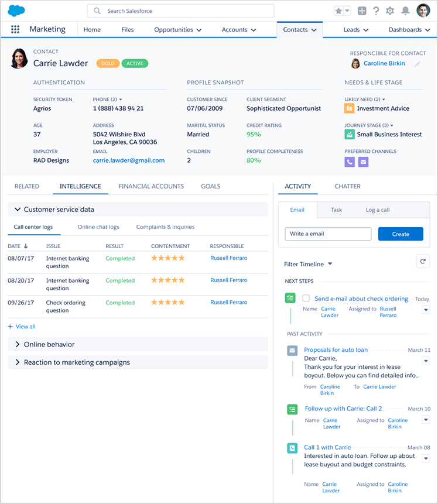Go to the Files tab
This screenshot has width=438, height=504.
point(127,30)
